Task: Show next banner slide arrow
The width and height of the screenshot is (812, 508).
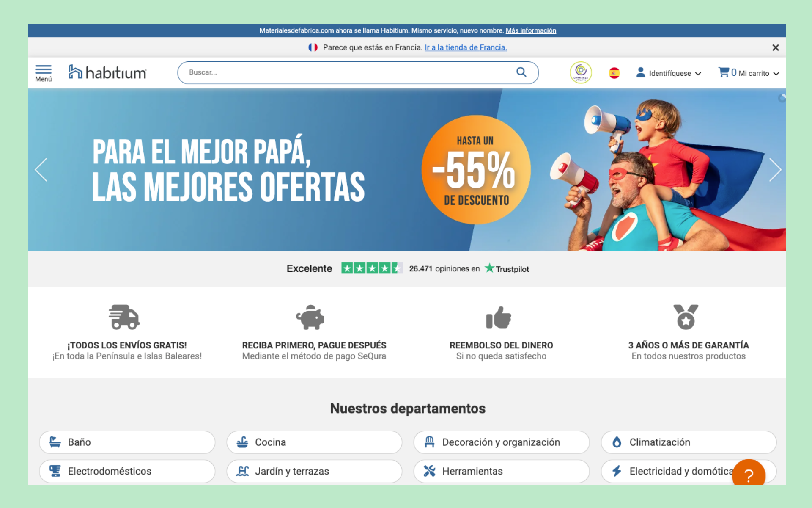Action: tap(775, 170)
